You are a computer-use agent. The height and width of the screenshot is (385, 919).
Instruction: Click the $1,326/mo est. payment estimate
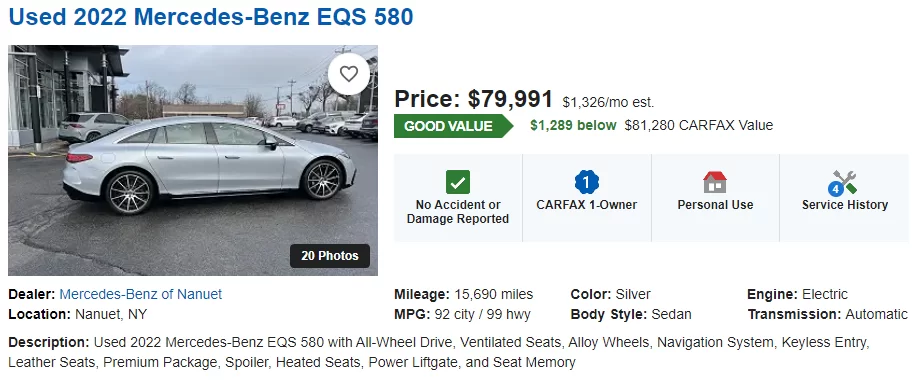coord(608,103)
